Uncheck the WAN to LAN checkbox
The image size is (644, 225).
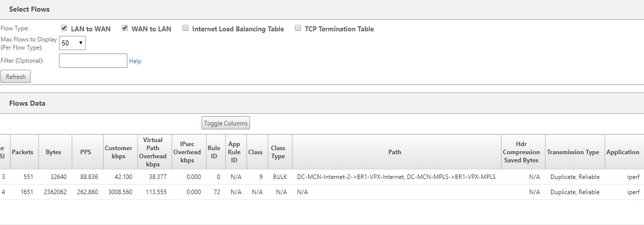click(x=125, y=28)
